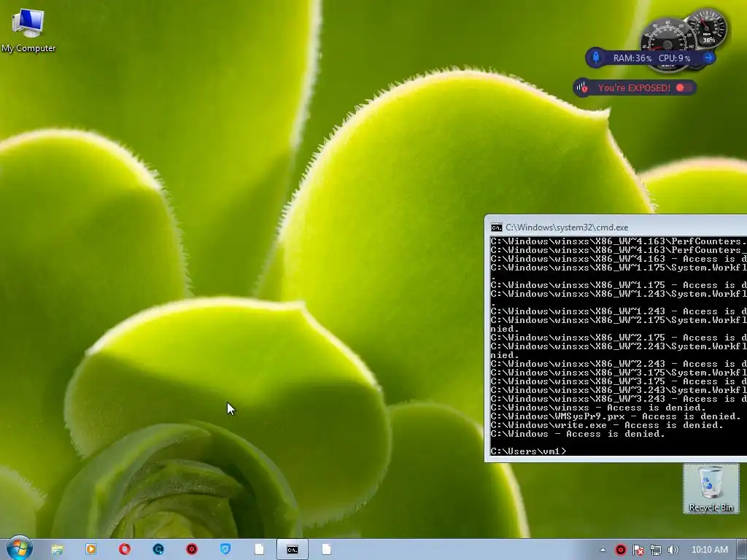Click the cmd.exe window title bar text
Image resolution: width=747 pixels, height=560 pixels.
[x=567, y=227]
